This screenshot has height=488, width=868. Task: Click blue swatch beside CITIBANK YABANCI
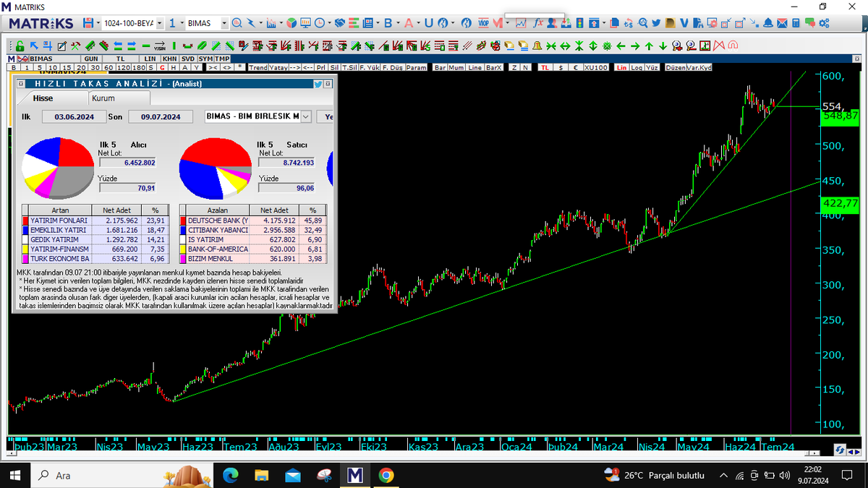click(x=182, y=230)
